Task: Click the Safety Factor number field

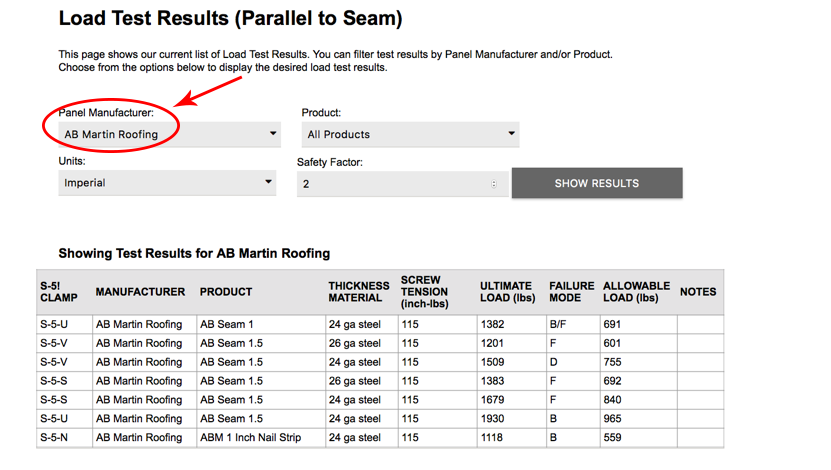Action: 402,184
